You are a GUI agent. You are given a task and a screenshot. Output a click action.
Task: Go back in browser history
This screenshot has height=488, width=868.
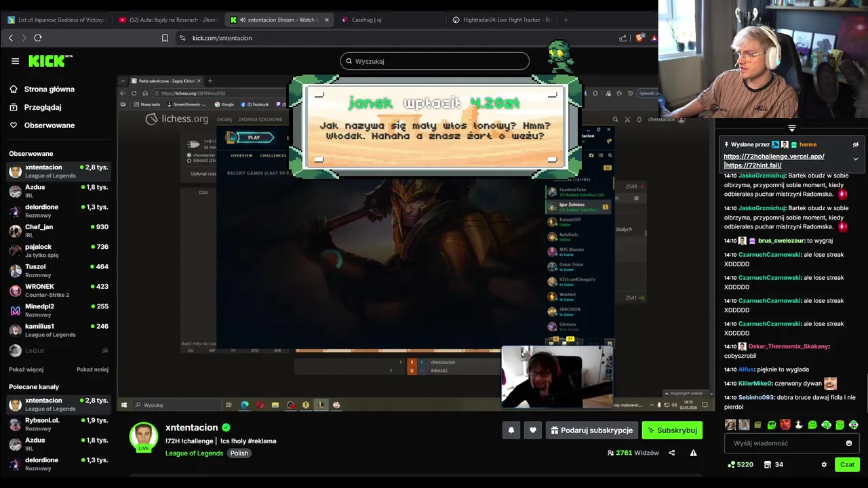coord(11,38)
